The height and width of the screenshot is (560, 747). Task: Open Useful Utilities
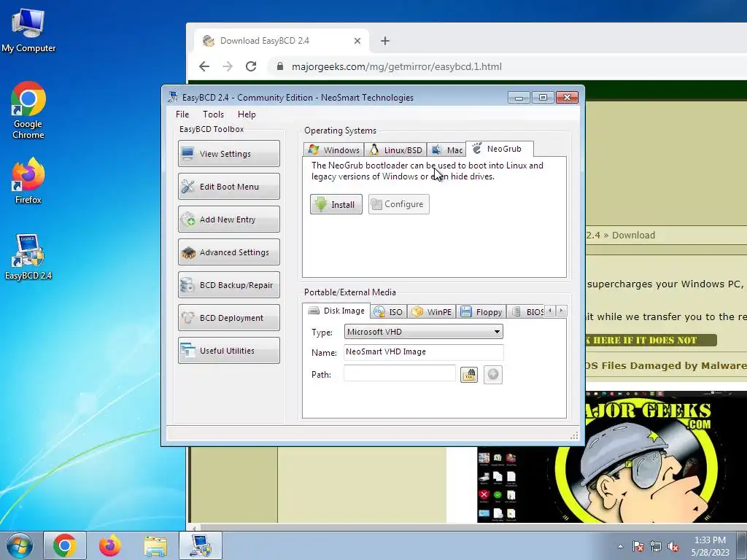tap(228, 351)
